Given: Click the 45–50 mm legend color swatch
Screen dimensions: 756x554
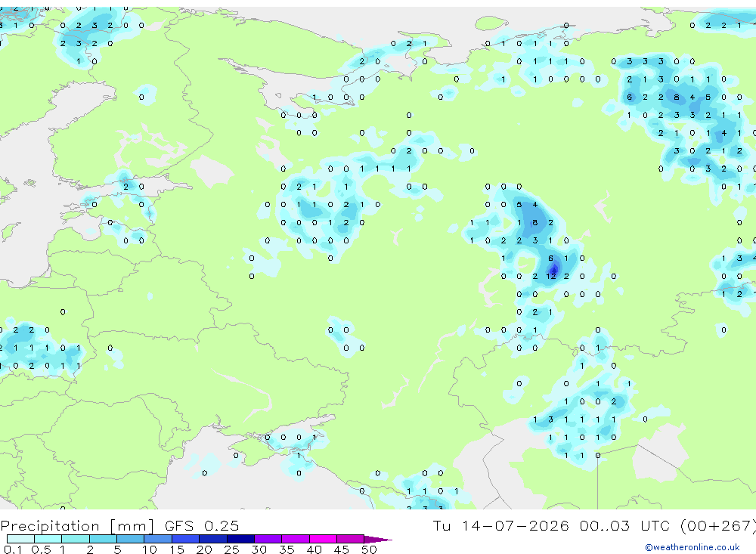Looking at the screenshot, I should point(351,539).
